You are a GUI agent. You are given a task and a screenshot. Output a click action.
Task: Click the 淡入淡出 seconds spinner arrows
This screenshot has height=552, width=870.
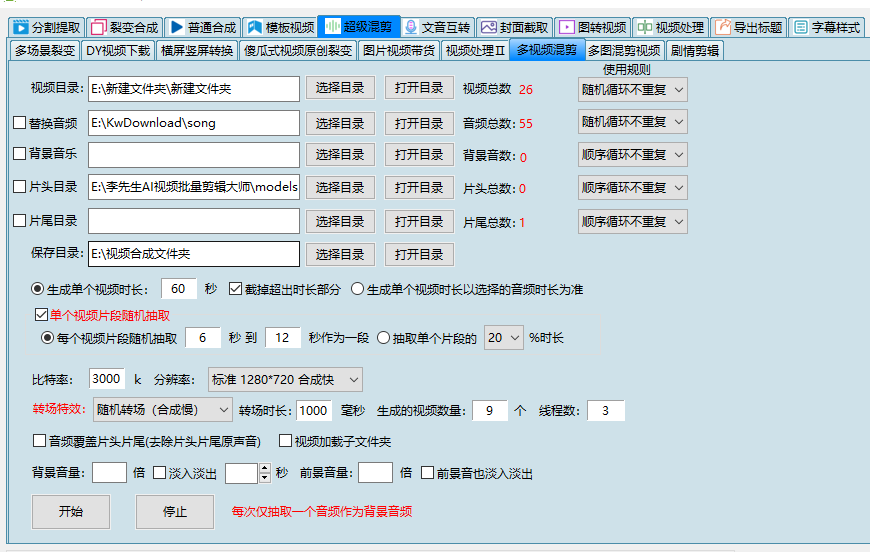[264, 473]
